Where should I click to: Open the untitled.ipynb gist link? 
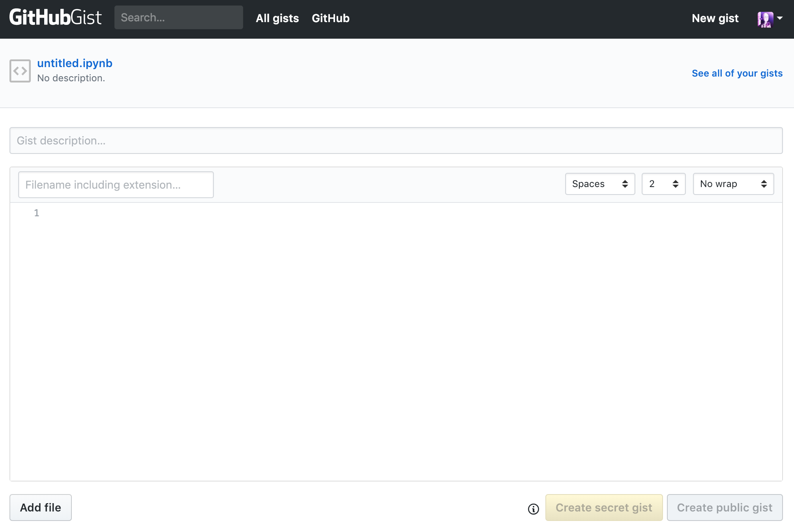(75, 63)
